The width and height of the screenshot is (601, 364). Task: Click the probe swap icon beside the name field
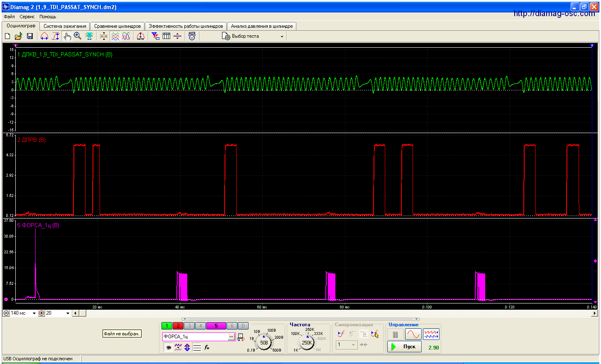(x=241, y=337)
